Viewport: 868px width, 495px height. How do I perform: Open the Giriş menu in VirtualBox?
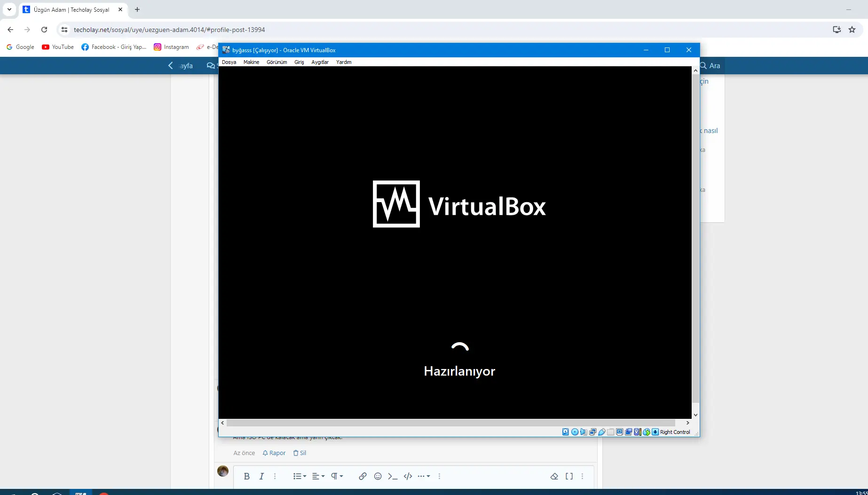pyautogui.click(x=299, y=62)
